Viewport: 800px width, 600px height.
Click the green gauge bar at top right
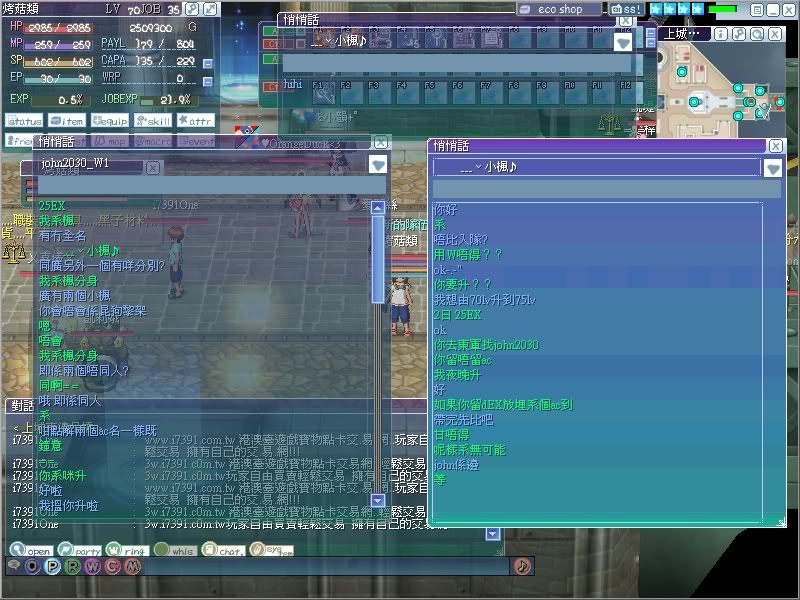[x=722, y=9]
